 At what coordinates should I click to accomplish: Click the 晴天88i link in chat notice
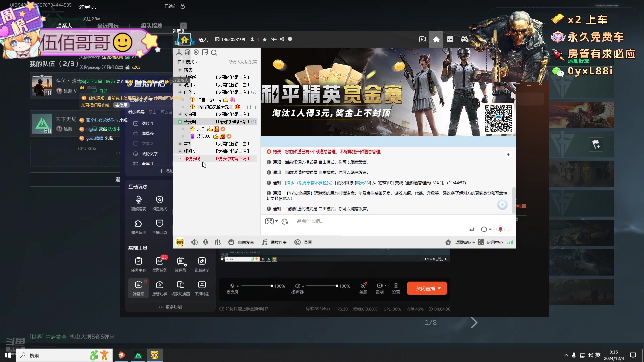coord(363,183)
